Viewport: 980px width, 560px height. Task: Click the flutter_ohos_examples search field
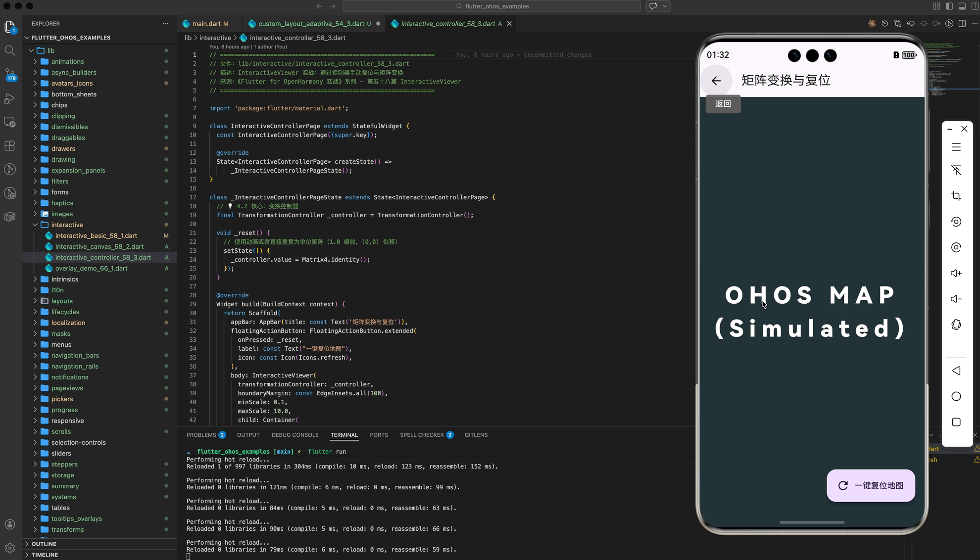pyautogui.click(x=491, y=6)
